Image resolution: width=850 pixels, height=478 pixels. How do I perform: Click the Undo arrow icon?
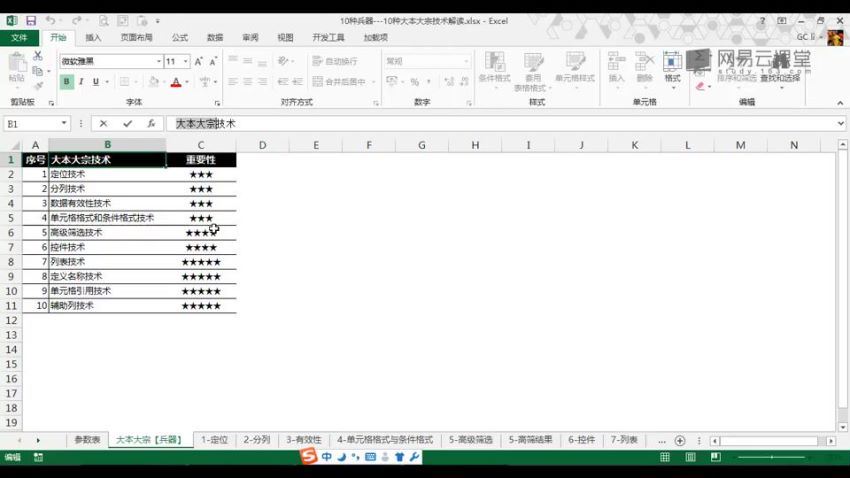click(50, 21)
